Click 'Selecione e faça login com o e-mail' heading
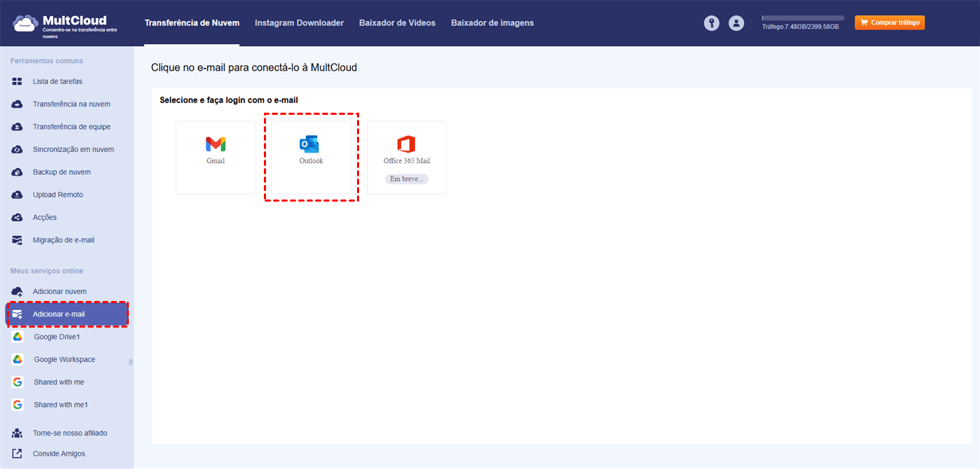Viewport: 980px width, 469px height. (229, 100)
